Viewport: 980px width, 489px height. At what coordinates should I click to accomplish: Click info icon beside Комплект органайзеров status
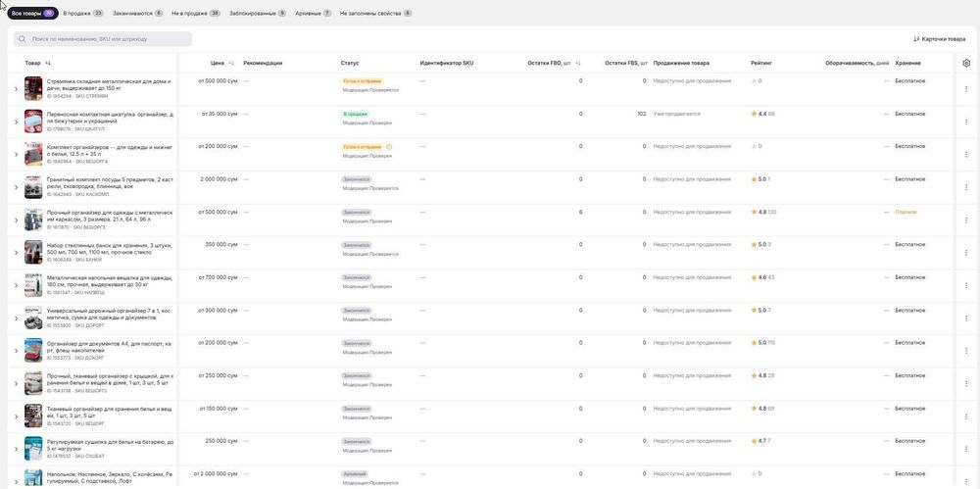click(389, 147)
